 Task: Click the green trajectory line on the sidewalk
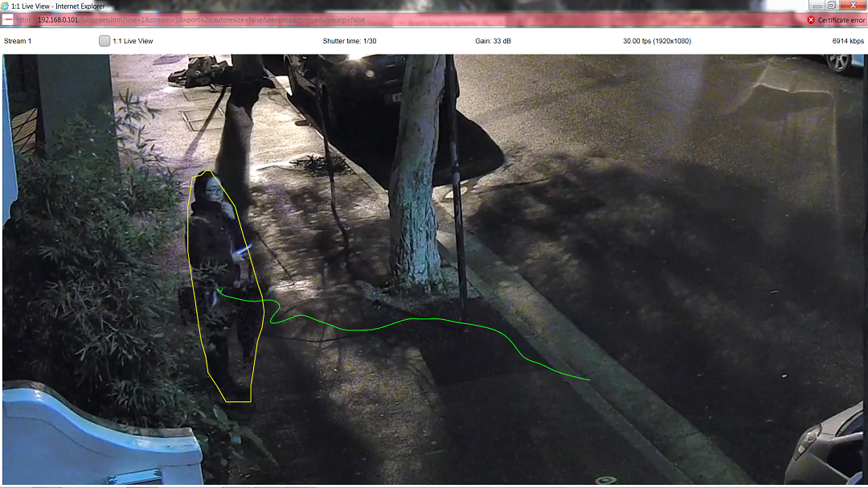[418, 320]
